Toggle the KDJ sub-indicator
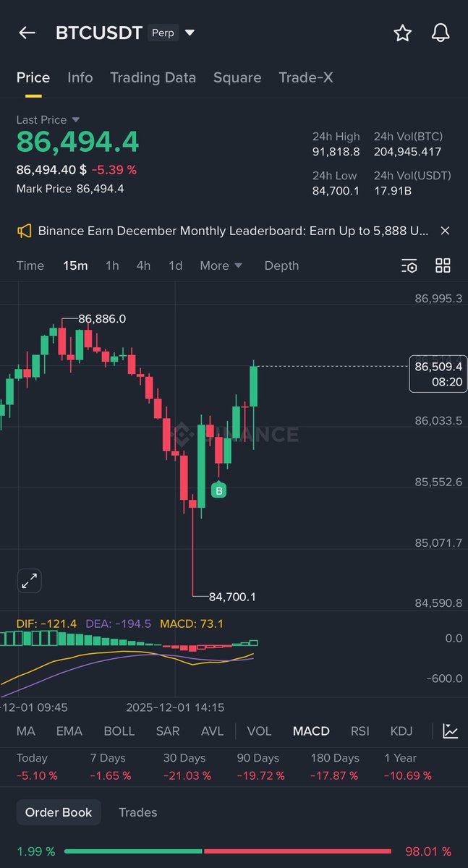Viewport: 468px width, 868px height. pyautogui.click(x=401, y=731)
